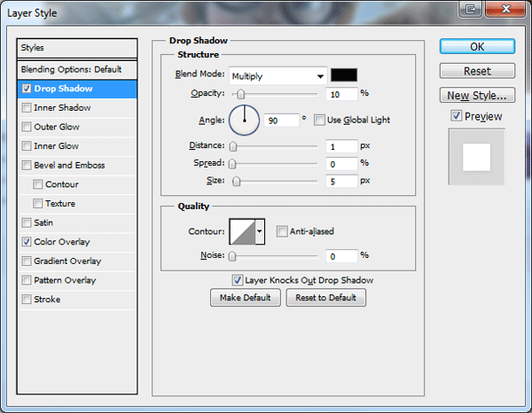Open the Stroke settings label

click(x=47, y=300)
